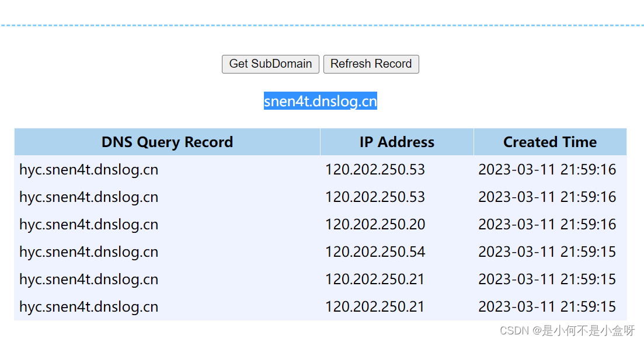This screenshot has height=342, width=644.
Task: Select the highlighted snen4t.dnslog.cn subdomain text
Action: pyautogui.click(x=320, y=102)
